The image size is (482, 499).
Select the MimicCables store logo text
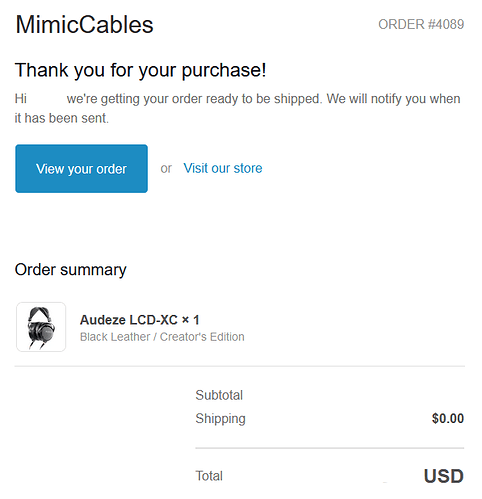[x=84, y=25]
